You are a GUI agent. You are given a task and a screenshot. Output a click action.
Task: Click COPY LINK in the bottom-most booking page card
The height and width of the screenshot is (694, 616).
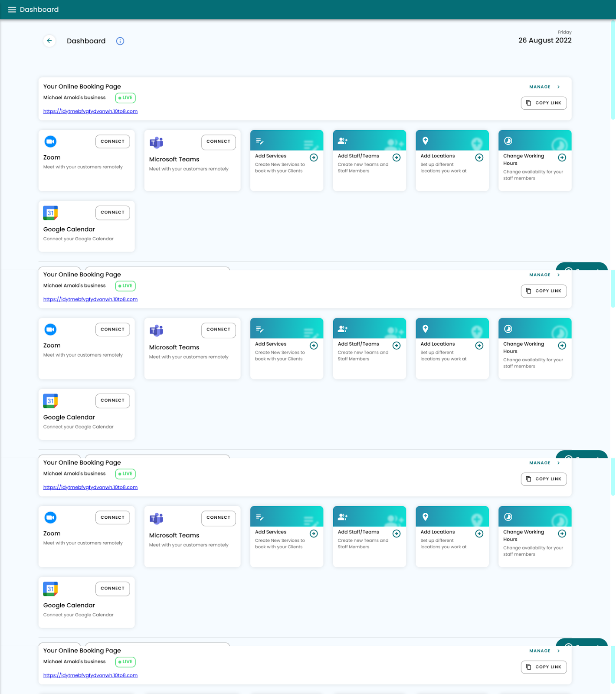(544, 667)
